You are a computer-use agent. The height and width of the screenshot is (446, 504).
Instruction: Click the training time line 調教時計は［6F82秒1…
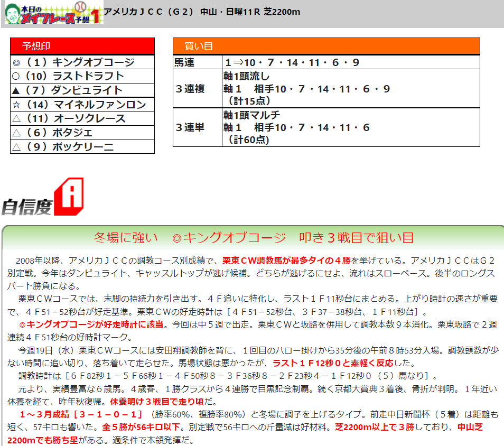tap(227, 376)
